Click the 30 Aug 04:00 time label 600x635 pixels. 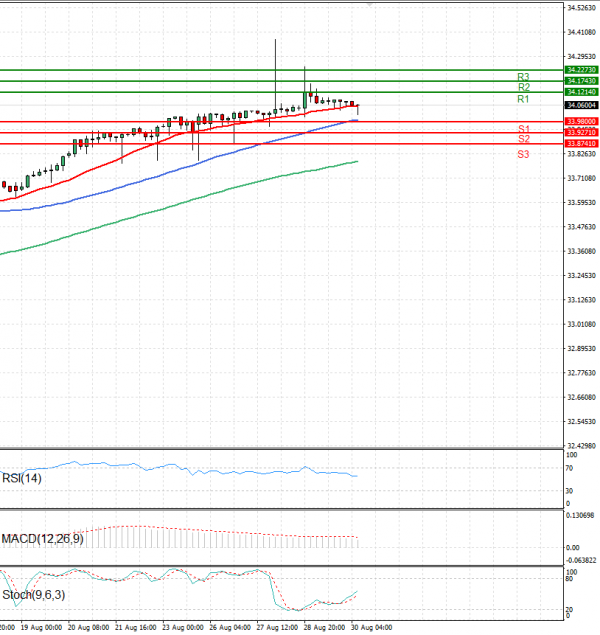371,627
